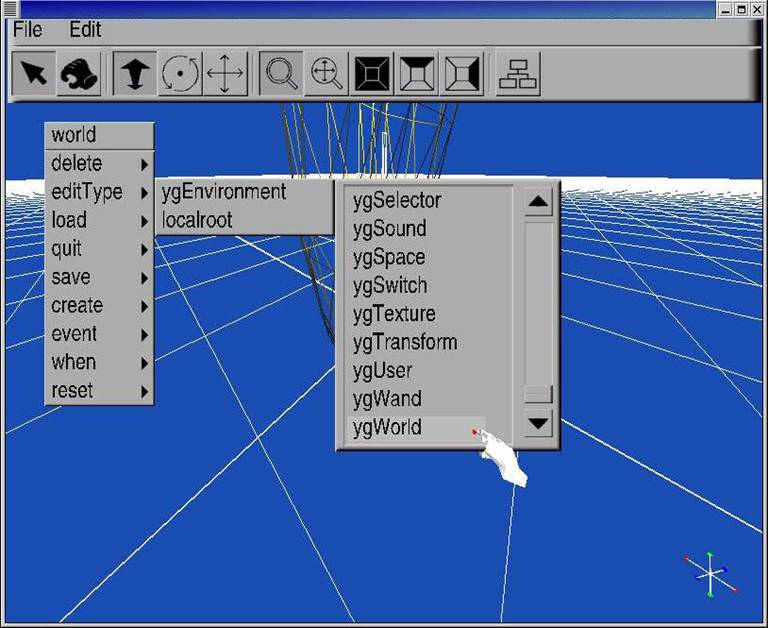Image resolution: width=768 pixels, height=628 pixels.
Task: Choose ygEnvironment from the submenu
Action: (x=244, y=192)
